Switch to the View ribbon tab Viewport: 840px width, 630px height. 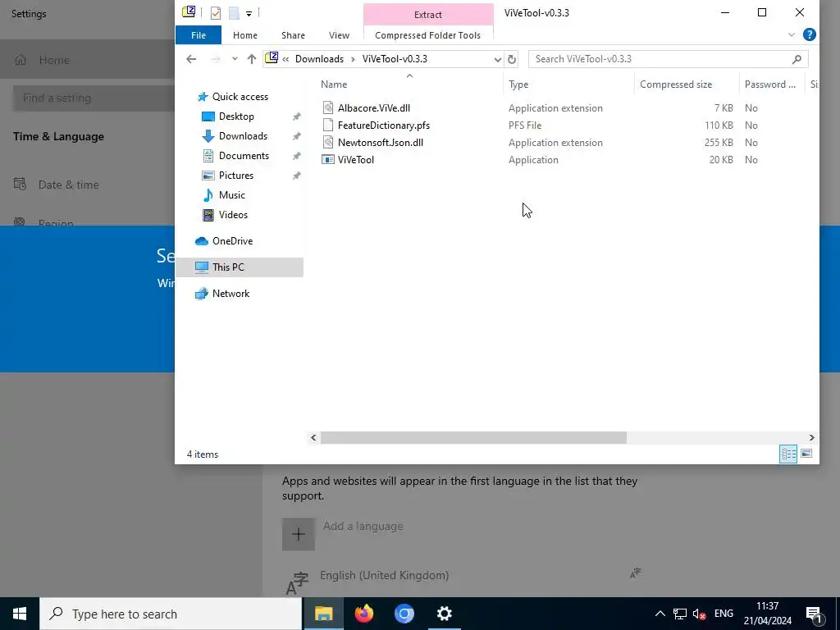[339, 34]
